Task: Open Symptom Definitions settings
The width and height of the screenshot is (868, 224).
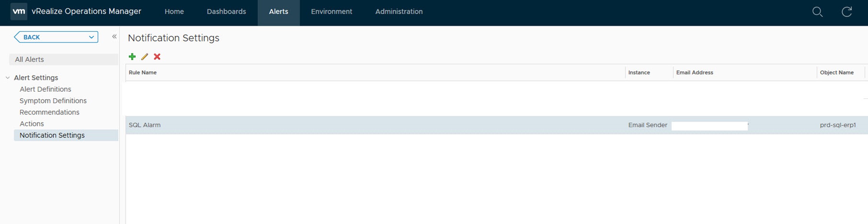Action: (x=53, y=100)
